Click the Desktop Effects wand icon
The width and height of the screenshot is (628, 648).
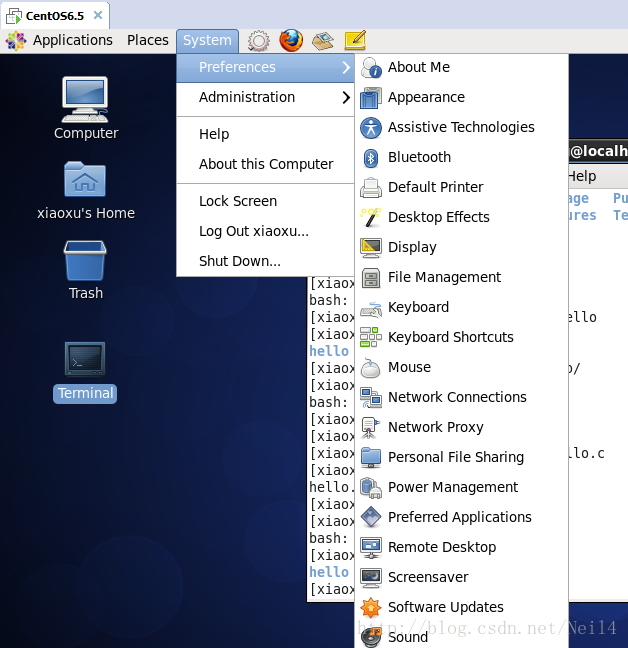[x=371, y=217]
